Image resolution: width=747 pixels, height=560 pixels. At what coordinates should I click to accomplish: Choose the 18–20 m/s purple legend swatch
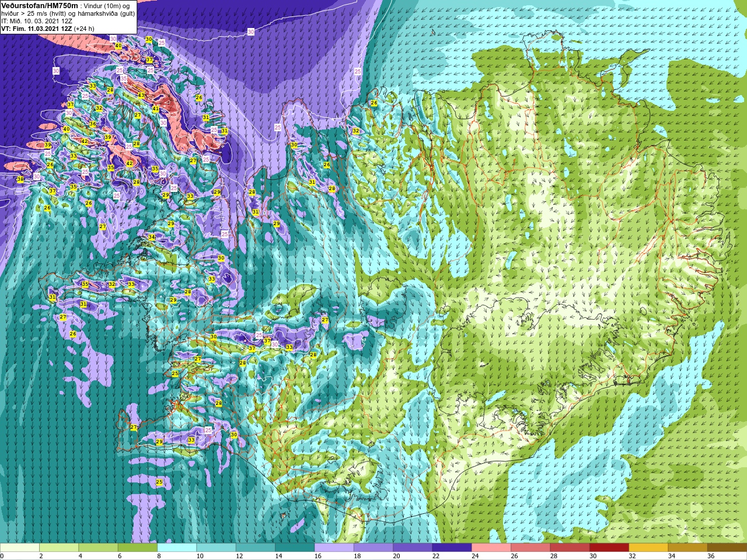point(373,548)
